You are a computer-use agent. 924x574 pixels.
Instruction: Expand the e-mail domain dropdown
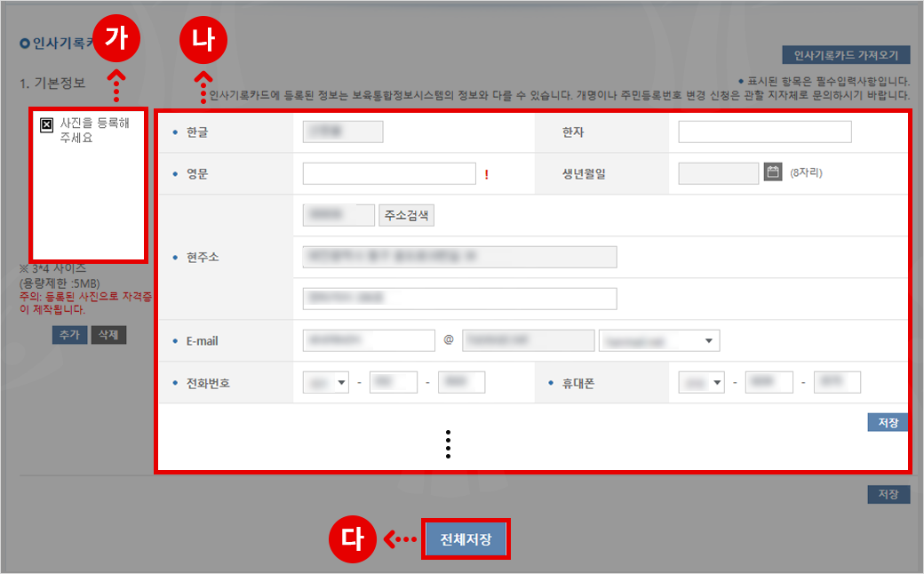pos(659,340)
